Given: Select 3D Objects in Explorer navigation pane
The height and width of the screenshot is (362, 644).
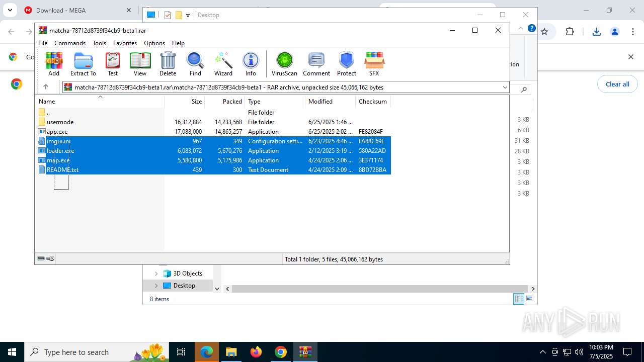Looking at the screenshot, I should tap(188, 274).
